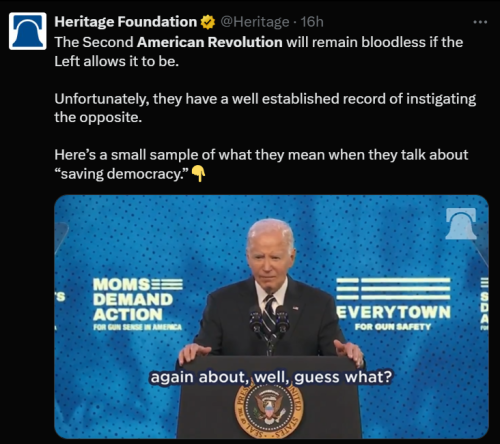Screen dimensions: 500x444
Task: Open the Heritage Foundation display name
Action: pos(126,22)
